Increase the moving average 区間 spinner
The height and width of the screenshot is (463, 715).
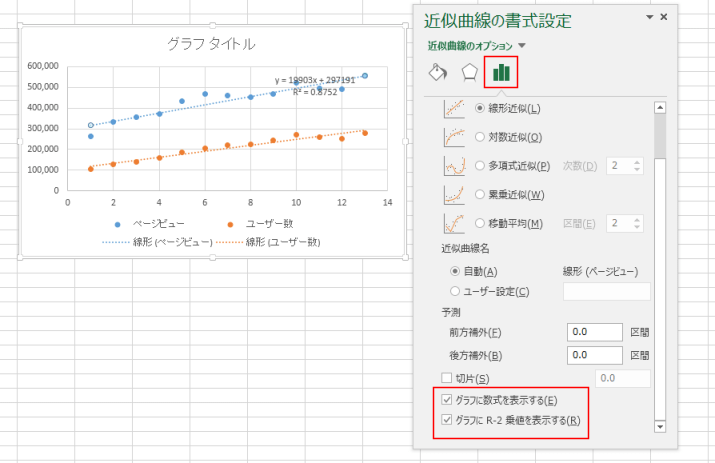pyautogui.click(x=637, y=219)
